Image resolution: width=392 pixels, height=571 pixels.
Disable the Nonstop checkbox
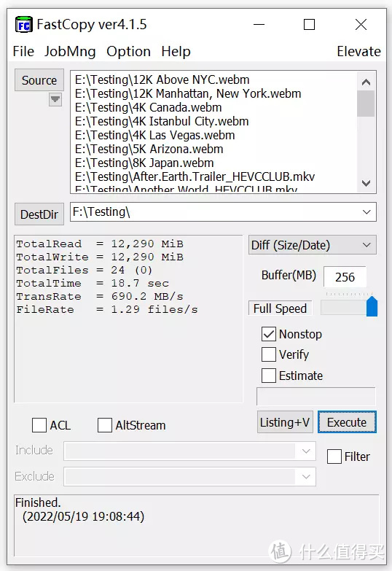[x=269, y=334]
